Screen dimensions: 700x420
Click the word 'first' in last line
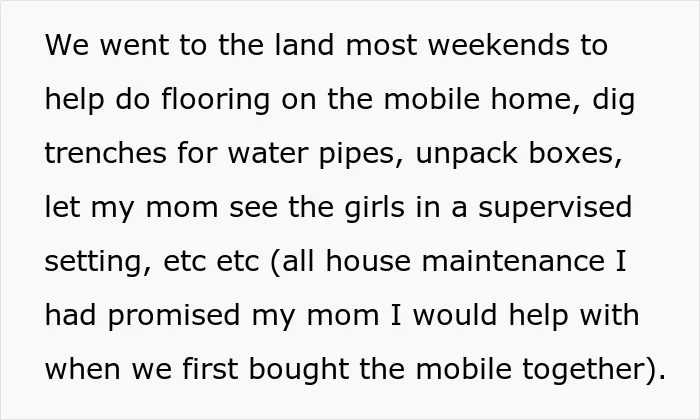210,369
